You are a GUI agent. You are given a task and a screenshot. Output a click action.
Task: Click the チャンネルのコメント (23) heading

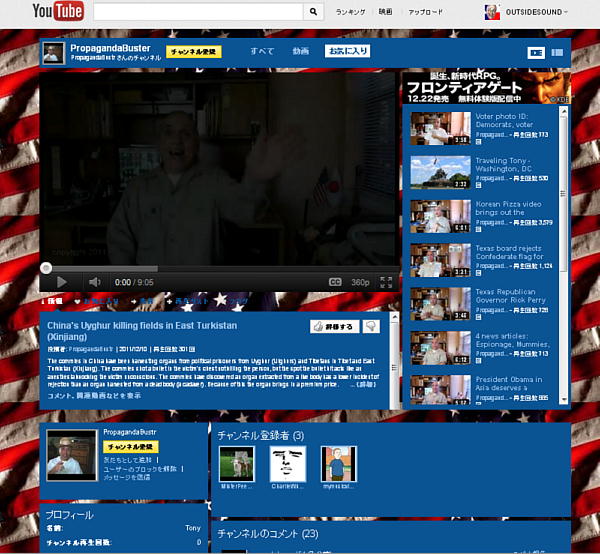[268, 533]
